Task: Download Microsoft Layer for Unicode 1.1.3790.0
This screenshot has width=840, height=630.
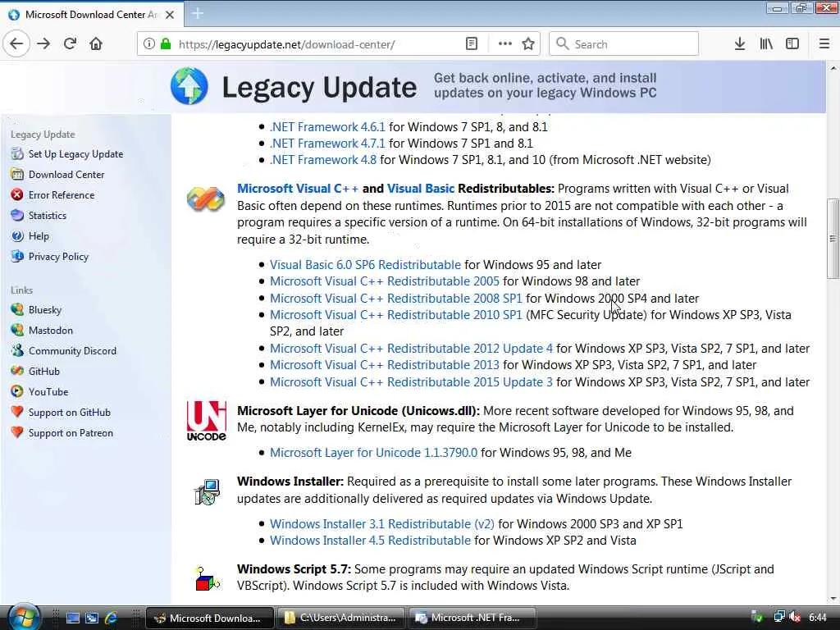Action: pos(373,453)
